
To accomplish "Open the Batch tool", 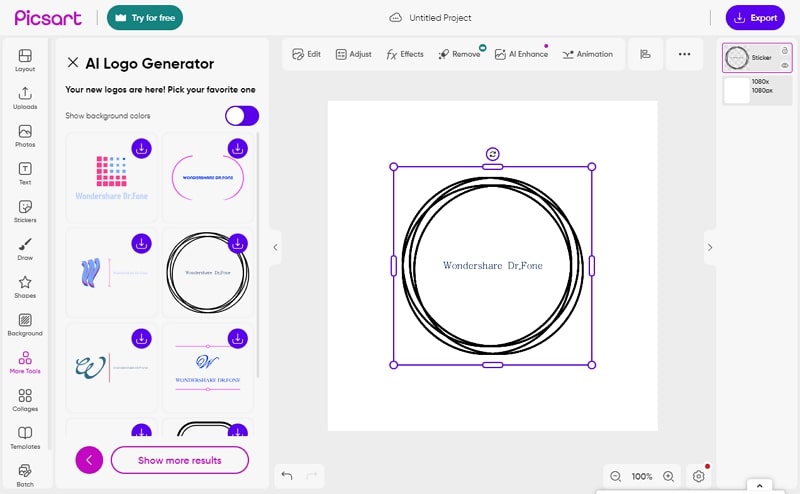I will pyautogui.click(x=25, y=476).
